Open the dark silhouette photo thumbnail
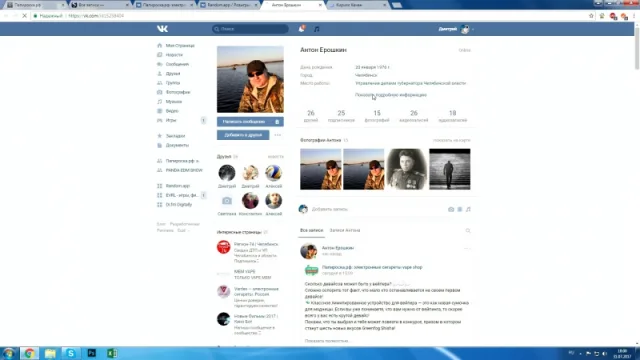 450,169
